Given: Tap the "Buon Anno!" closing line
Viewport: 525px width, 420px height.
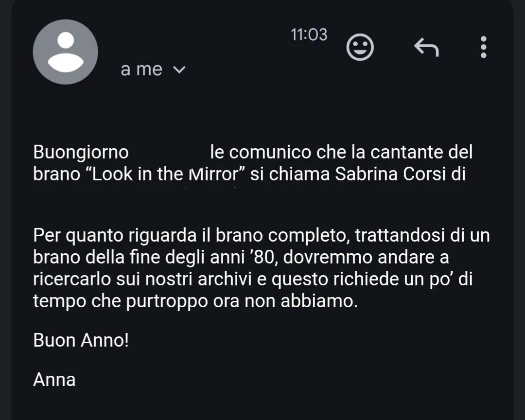Looking at the screenshot, I should click(x=81, y=340).
